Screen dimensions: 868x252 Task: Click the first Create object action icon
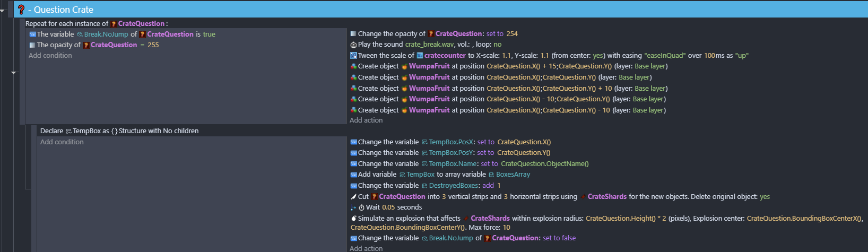(x=353, y=66)
